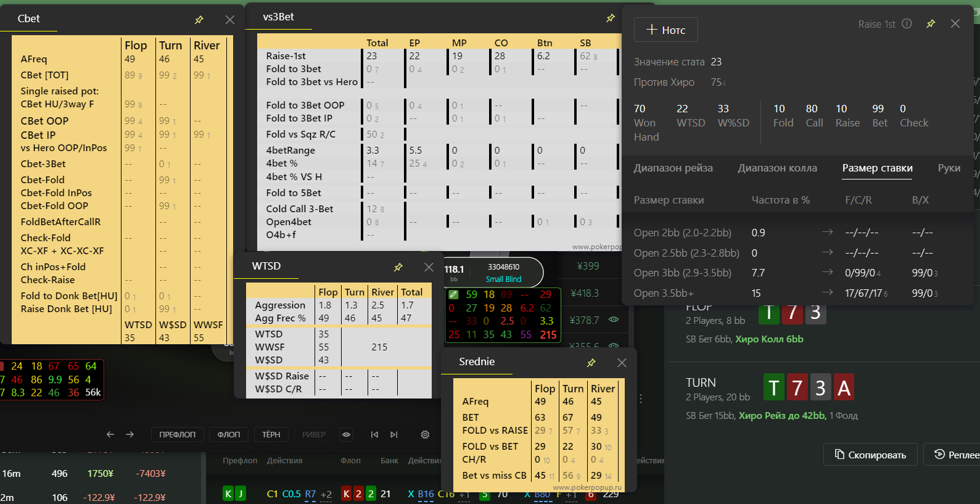The height and width of the screenshot is (504, 980).
Task: Click the -7403¥ result cell
Action: click(150, 473)
